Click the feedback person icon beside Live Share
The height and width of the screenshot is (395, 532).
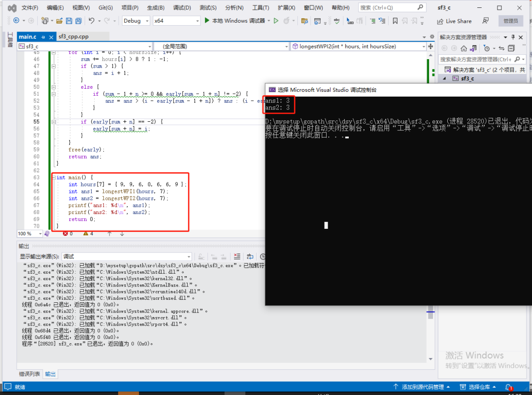pyautogui.click(x=486, y=21)
